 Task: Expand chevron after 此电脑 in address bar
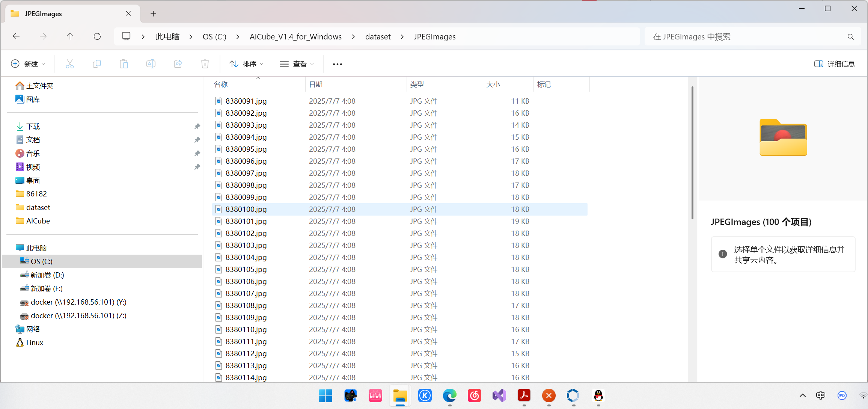pos(191,37)
